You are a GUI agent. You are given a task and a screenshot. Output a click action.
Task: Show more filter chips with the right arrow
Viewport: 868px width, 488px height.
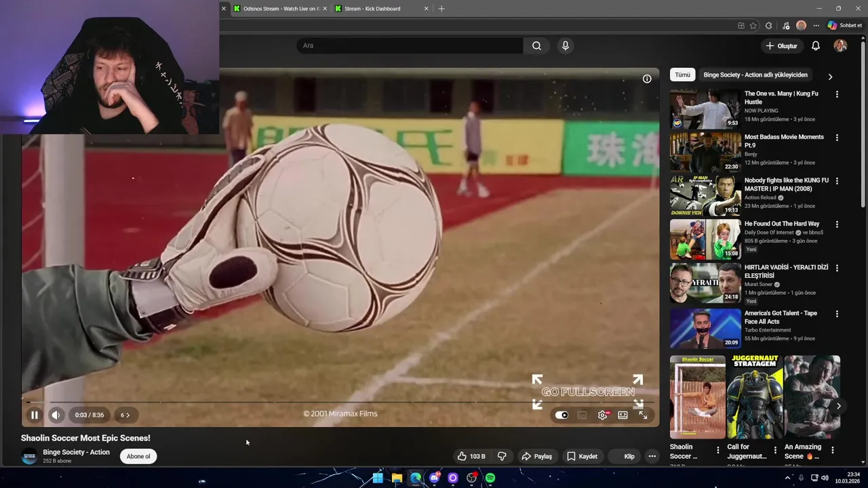click(830, 77)
